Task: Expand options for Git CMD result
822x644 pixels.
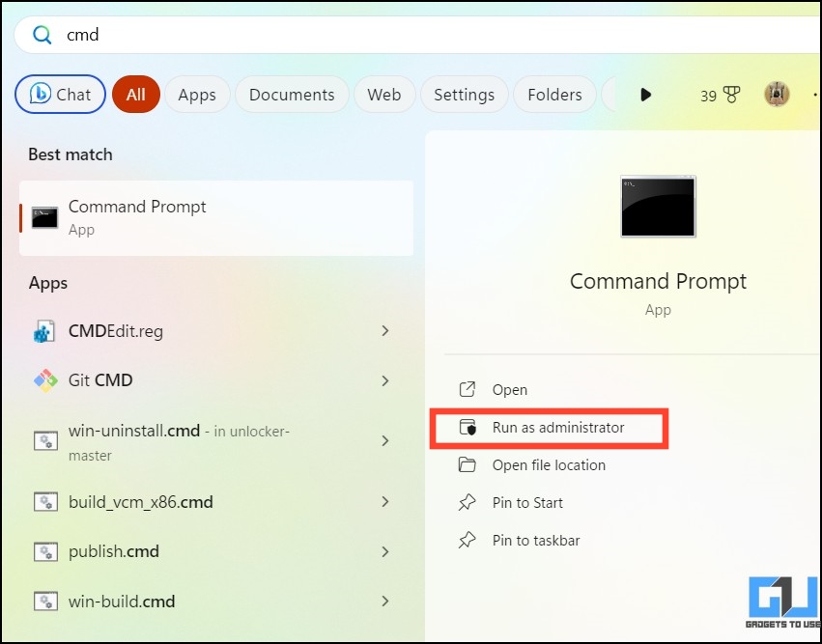Action: click(385, 380)
